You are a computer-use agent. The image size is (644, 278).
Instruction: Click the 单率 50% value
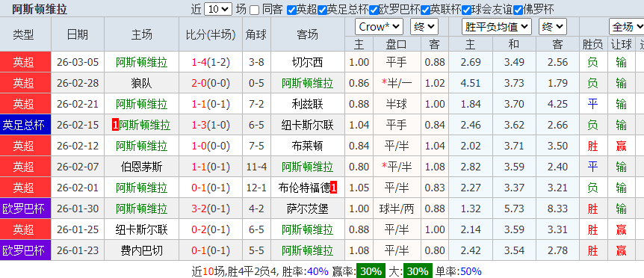(x=471, y=271)
